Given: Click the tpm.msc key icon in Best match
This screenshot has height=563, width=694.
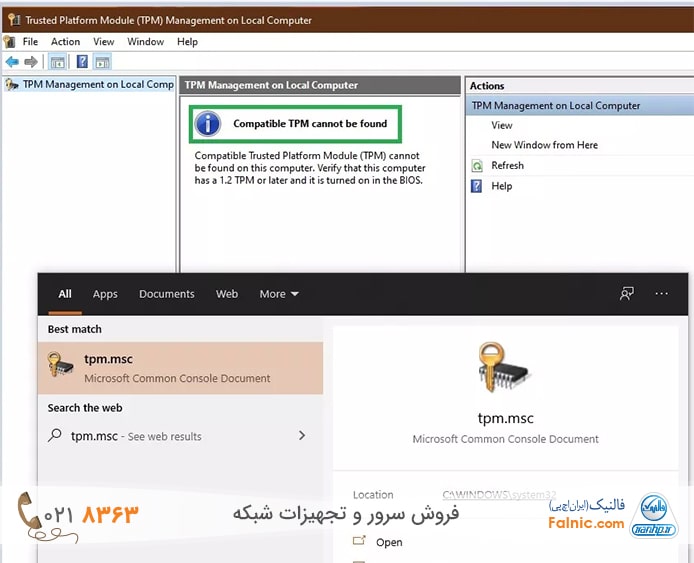Looking at the screenshot, I should [60, 367].
